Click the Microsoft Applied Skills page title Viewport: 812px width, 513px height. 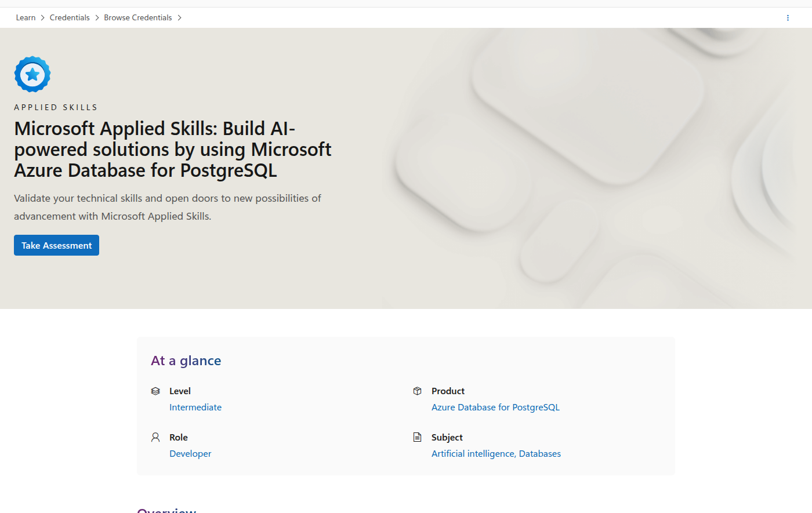click(173, 150)
